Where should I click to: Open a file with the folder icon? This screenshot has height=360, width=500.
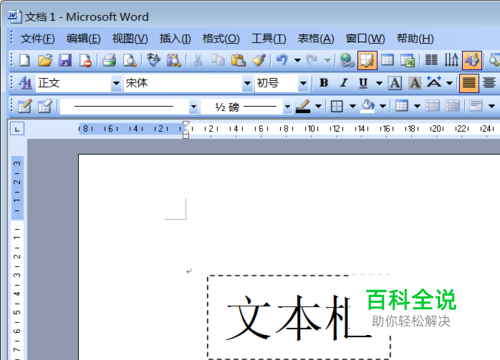(45, 61)
